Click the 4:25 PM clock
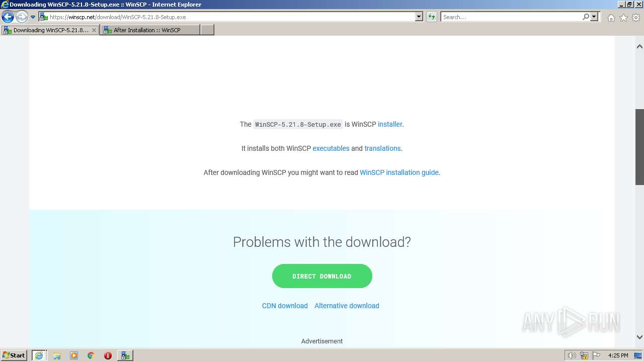 pos(618,355)
